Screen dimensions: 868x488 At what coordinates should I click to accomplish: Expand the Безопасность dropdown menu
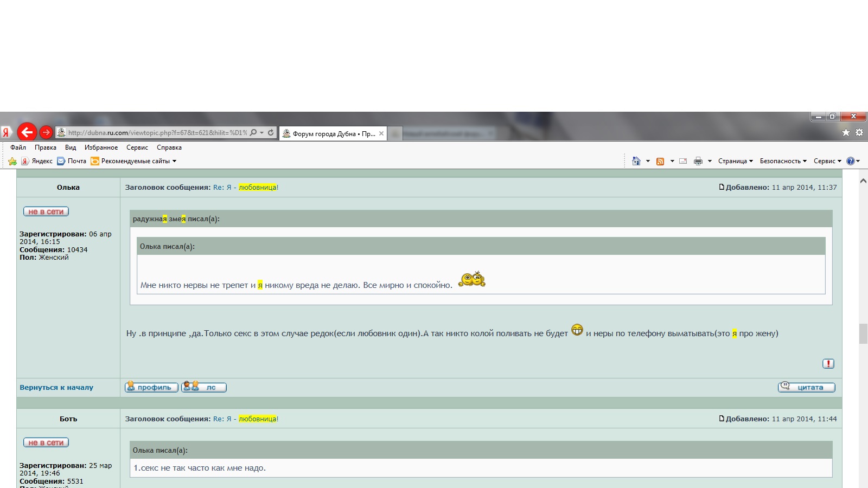tap(783, 161)
